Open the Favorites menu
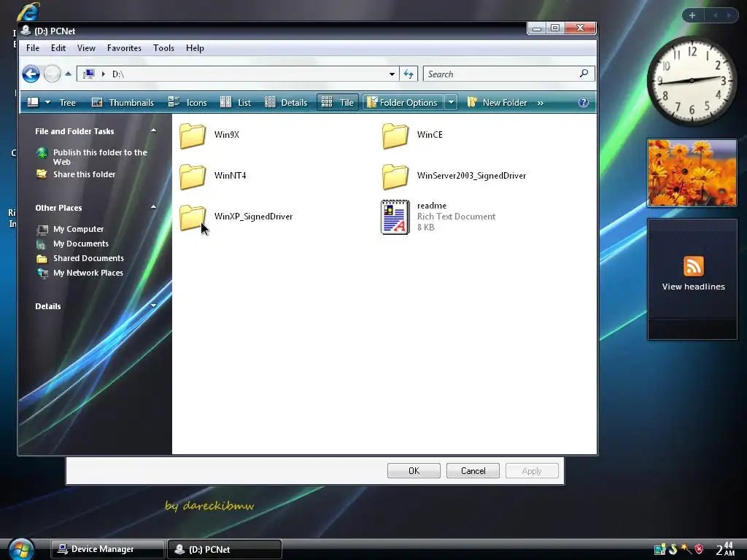 pyautogui.click(x=124, y=48)
